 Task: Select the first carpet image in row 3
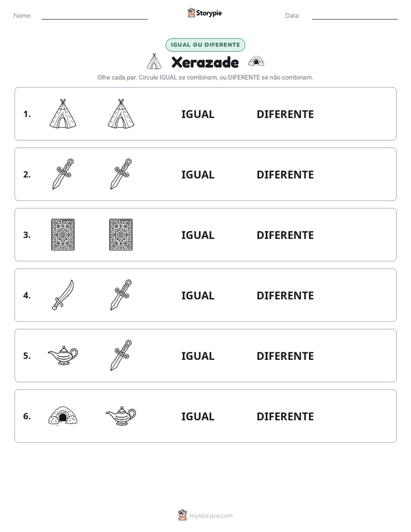(x=63, y=234)
